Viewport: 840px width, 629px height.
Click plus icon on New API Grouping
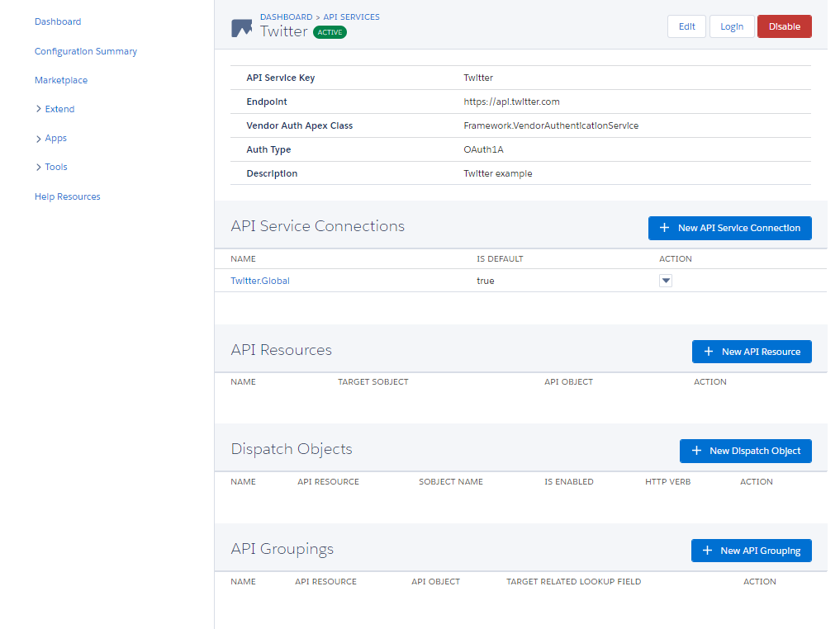click(707, 551)
